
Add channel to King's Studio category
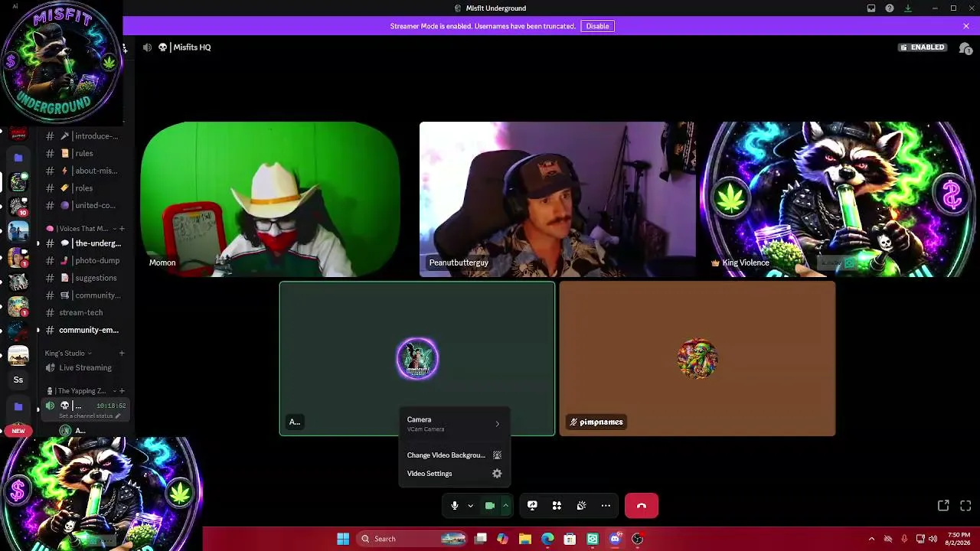tap(122, 354)
